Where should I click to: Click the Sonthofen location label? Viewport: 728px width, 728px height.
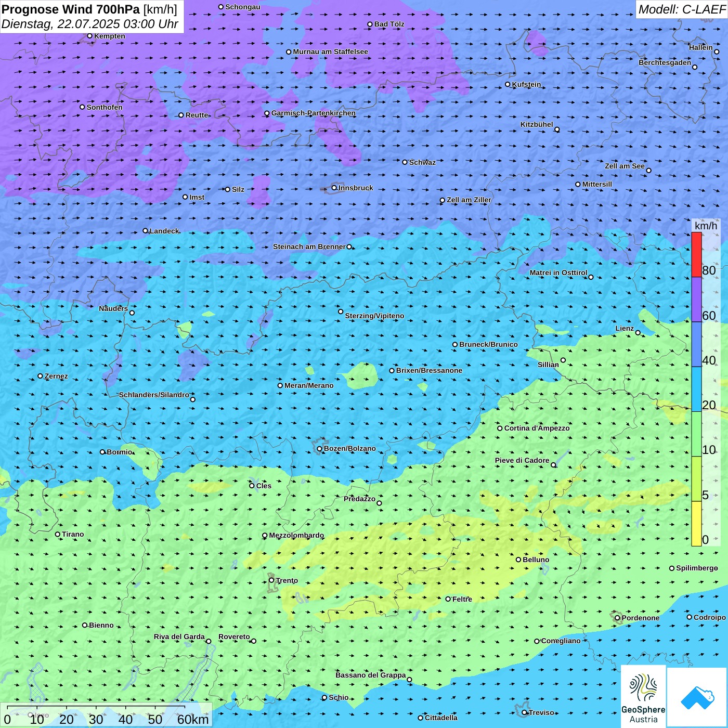tap(105, 107)
